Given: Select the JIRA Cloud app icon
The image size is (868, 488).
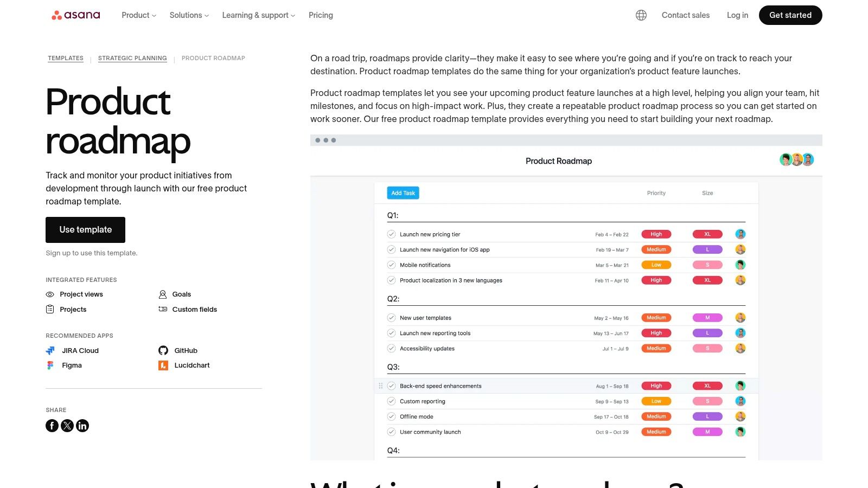Looking at the screenshot, I should [50, 350].
